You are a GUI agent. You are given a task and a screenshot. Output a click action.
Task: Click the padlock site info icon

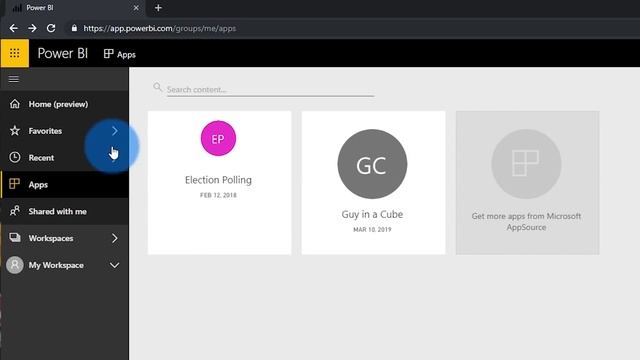click(x=74, y=28)
